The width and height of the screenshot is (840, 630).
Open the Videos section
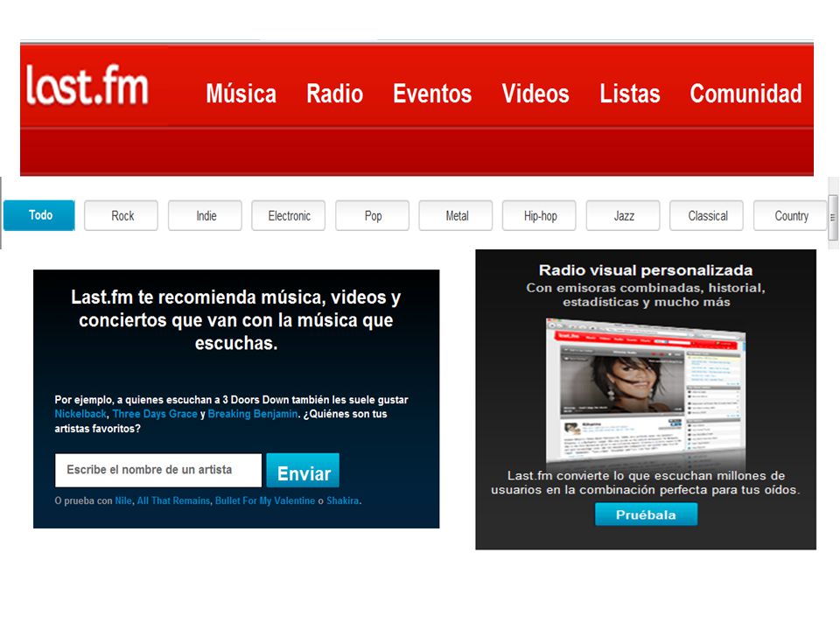(535, 94)
